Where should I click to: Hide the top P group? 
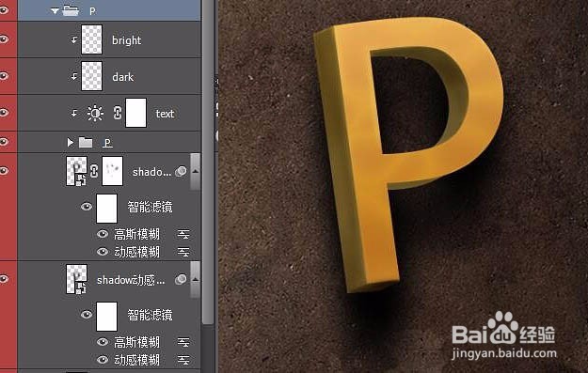coord(4,9)
